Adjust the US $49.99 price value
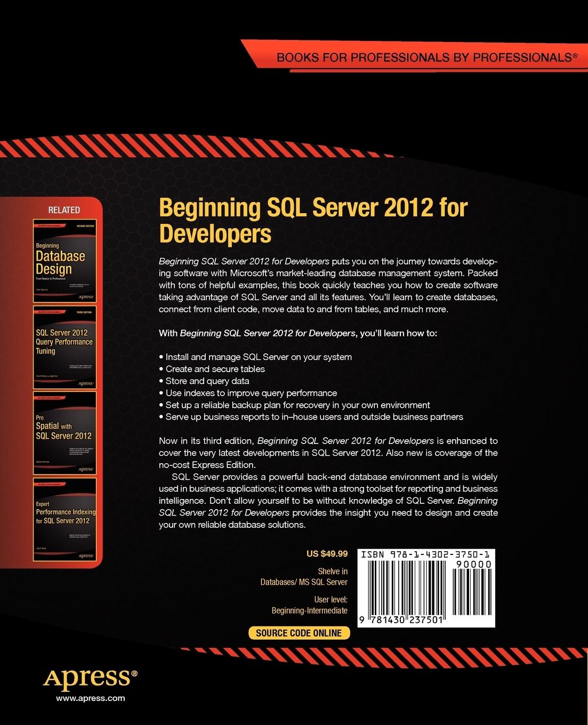588x725 pixels. [327, 553]
